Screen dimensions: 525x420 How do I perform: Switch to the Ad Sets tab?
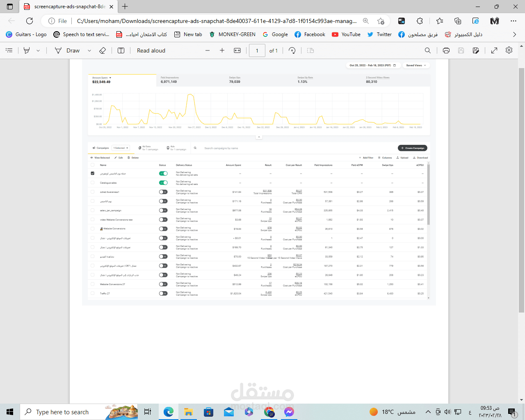[148, 148]
